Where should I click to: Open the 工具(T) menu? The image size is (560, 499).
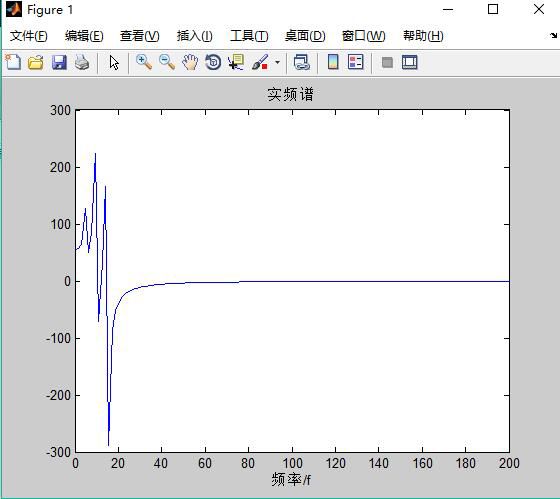(x=249, y=36)
